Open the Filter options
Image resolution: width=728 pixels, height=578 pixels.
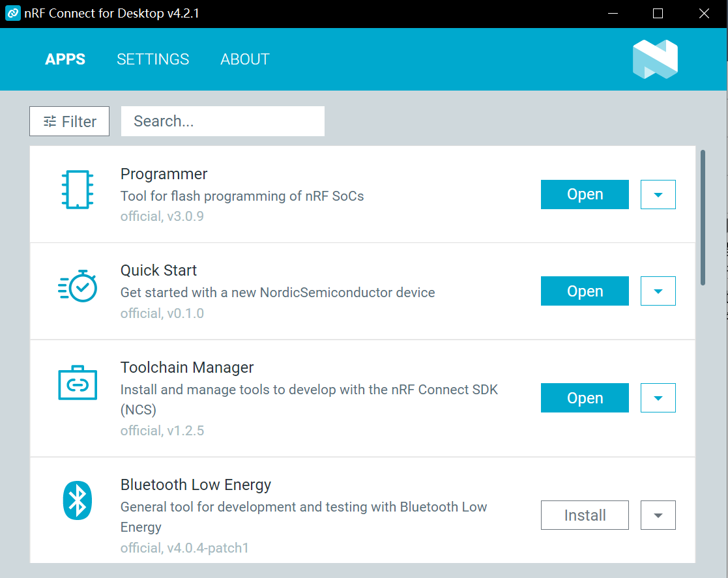(69, 121)
